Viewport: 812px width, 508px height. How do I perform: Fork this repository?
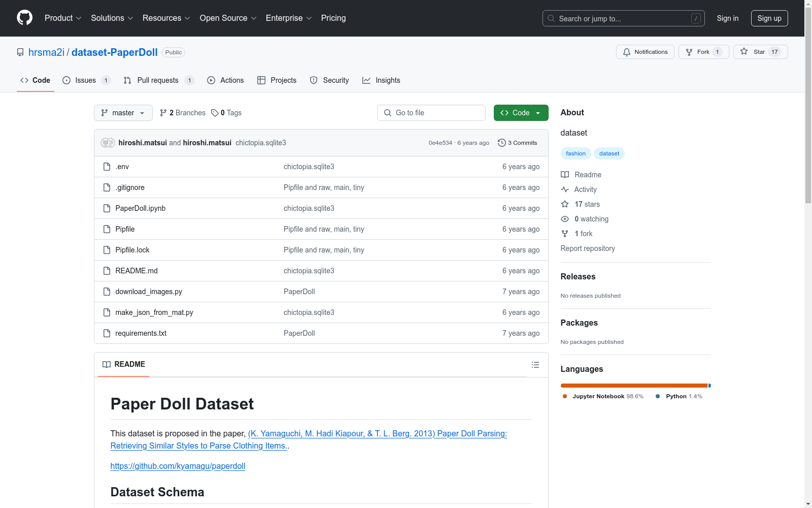(703, 52)
